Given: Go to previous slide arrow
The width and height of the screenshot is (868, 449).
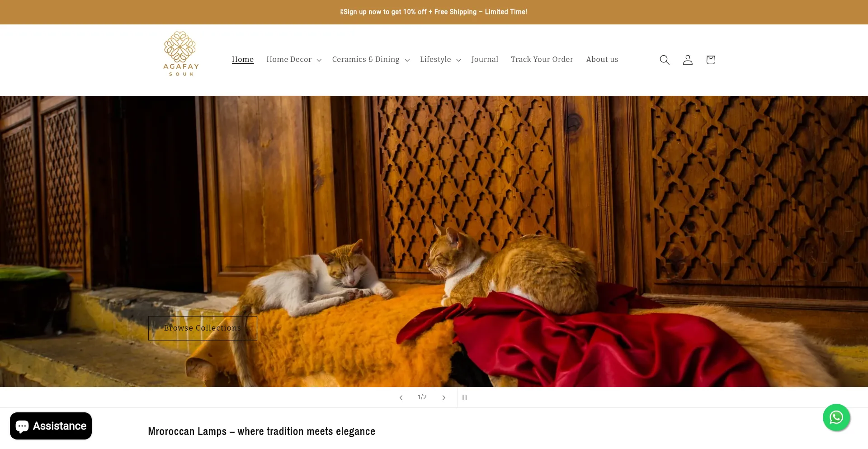Looking at the screenshot, I should [401, 397].
